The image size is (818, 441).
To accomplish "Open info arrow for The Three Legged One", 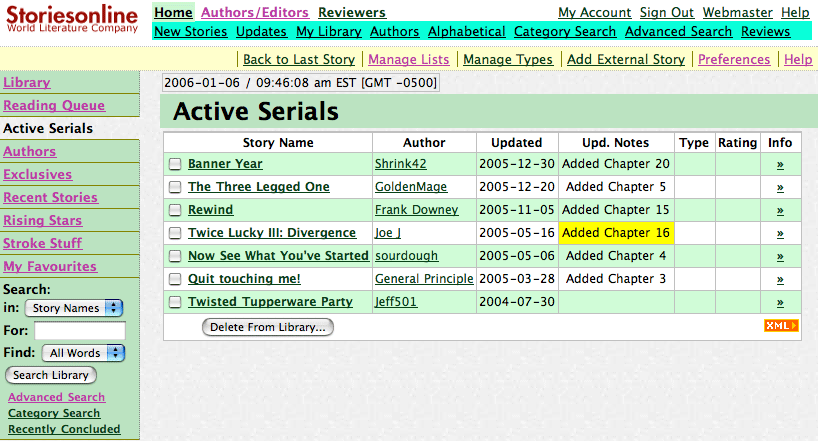I will point(780,187).
